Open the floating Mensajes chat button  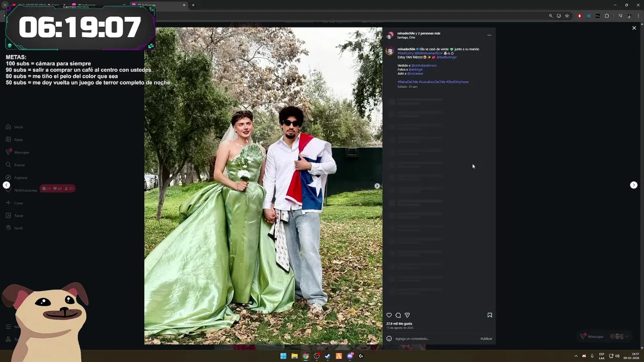click(604, 336)
